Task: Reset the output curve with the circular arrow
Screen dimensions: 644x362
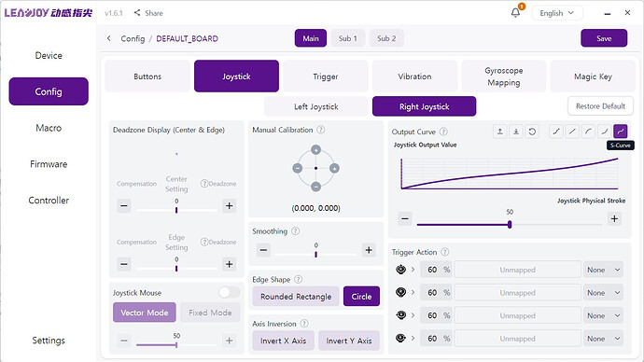Action: [532, 132]
